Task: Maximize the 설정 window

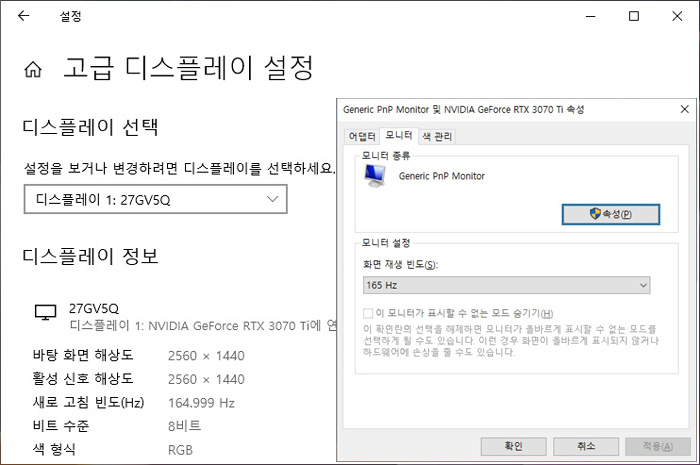Action: [x=633, y=17]
